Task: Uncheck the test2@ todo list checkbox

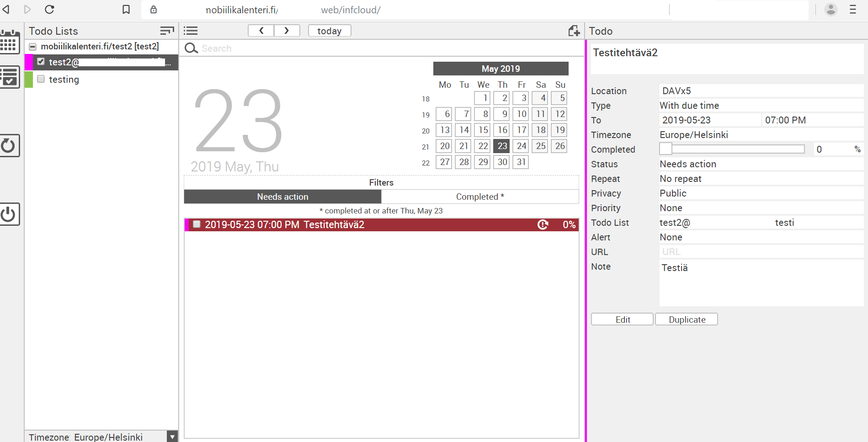Action: (41, 62)
